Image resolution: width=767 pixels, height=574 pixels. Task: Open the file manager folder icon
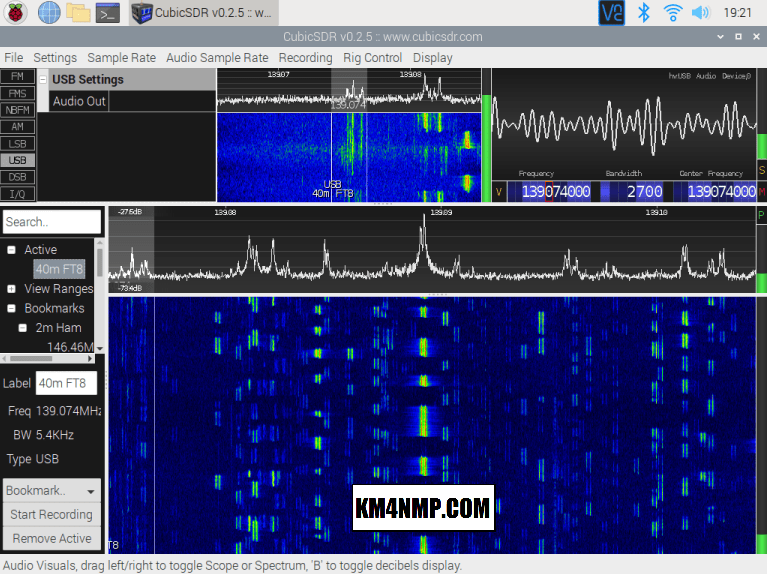coord(78,13)
